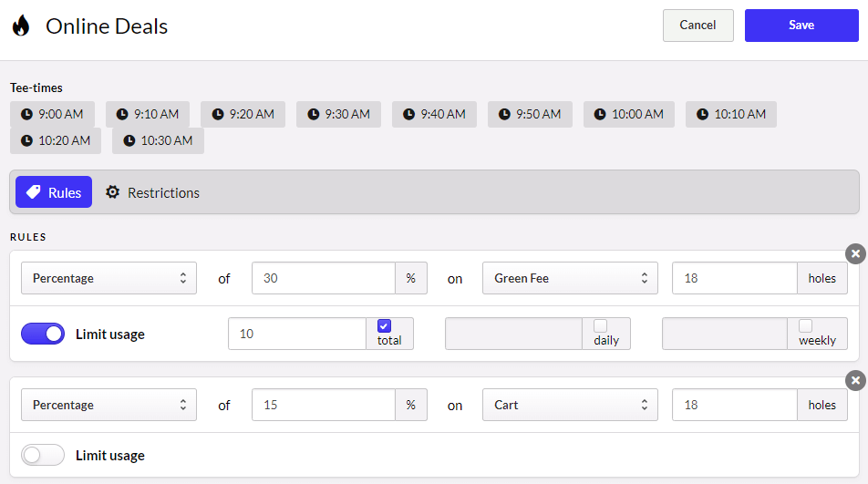Select the 9:30 AM tee-time chip

point(339,114)
